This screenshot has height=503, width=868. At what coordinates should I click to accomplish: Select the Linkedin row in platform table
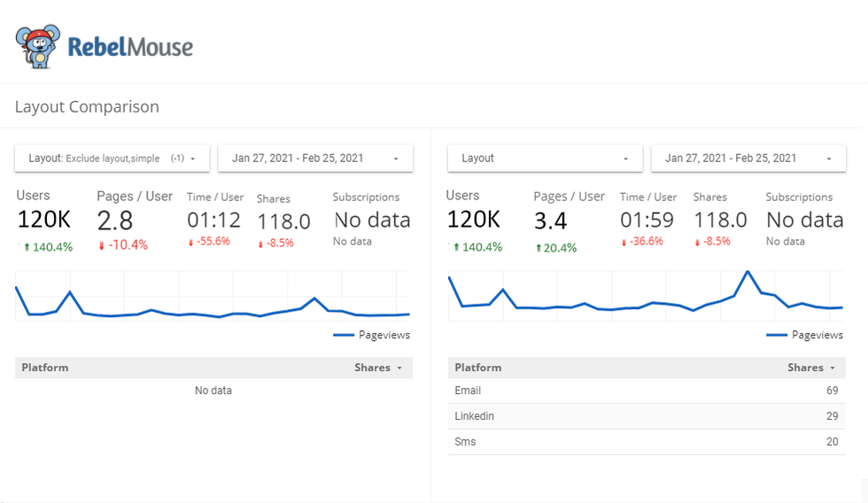tap(647, 416)
